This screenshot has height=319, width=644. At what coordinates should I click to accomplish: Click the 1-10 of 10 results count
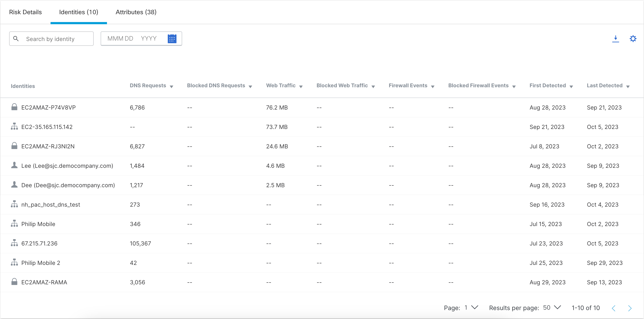point(586,308)
